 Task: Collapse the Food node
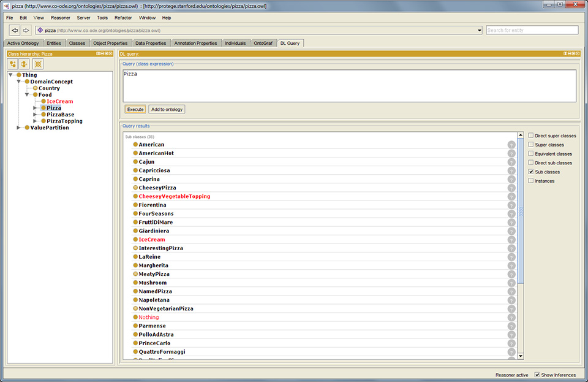coord(27,94)
